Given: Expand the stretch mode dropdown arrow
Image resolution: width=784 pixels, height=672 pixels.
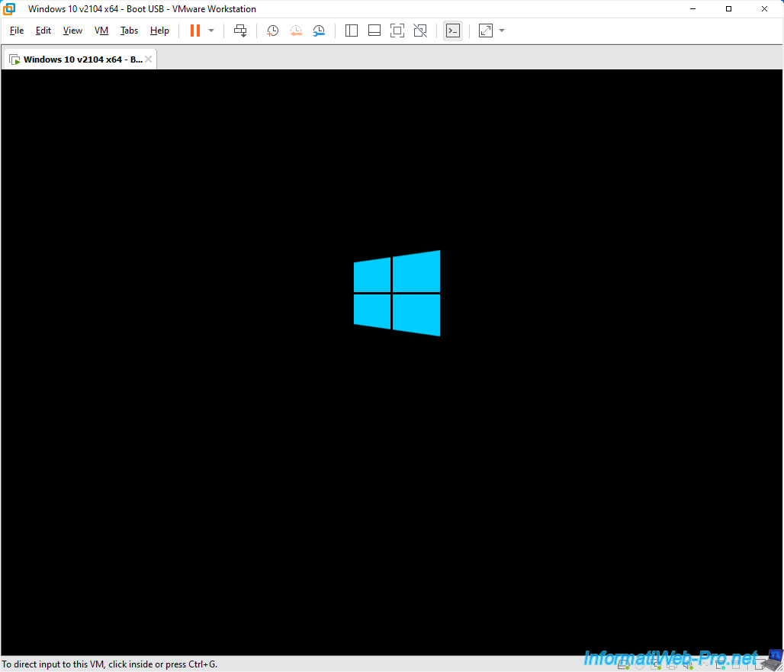Looking at the screenshot, I should tap(502, 31).
